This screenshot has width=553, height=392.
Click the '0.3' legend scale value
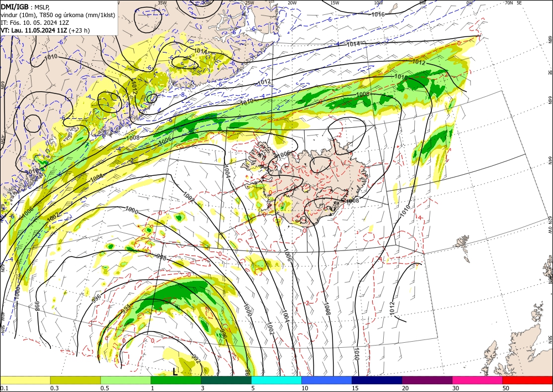click(54, 388)
